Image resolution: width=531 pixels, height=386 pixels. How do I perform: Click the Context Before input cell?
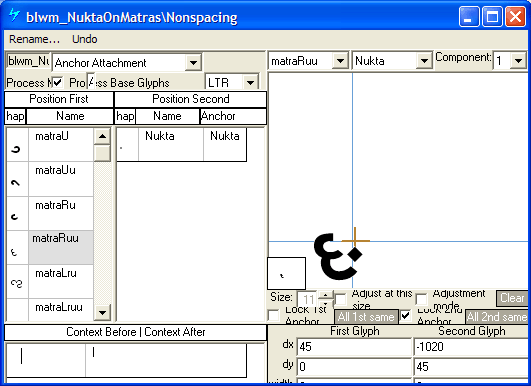[x=46, y=360]
